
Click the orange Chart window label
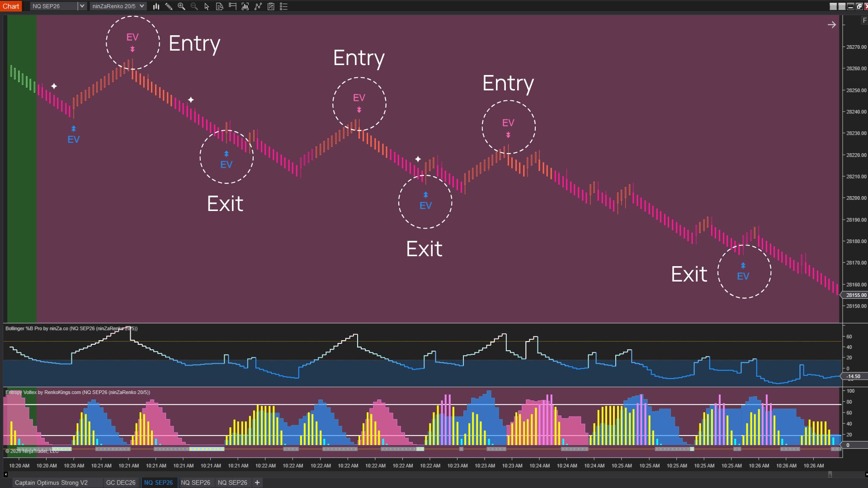coord(11,6)
